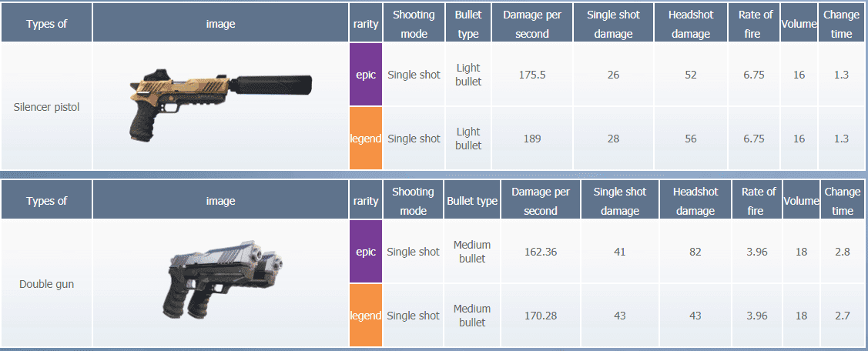Viewport: 868px width, 351px height.
Task: Select the 2.7 change time value
Action: point(842,316)
